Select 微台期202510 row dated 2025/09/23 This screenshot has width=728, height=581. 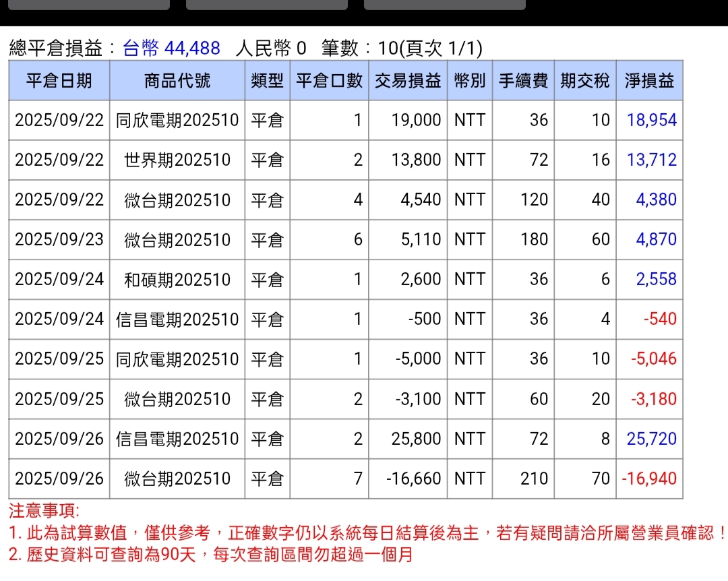pyautogui.click(x=177, y=240)
